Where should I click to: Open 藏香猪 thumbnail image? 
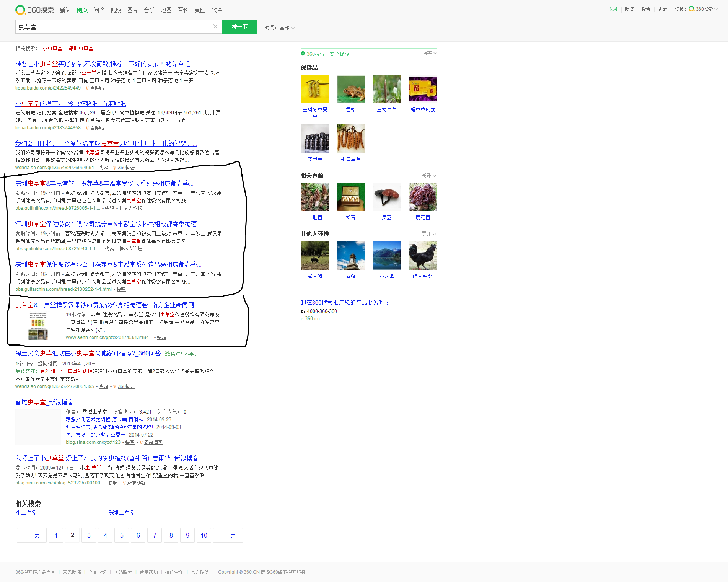coord(315,256)
